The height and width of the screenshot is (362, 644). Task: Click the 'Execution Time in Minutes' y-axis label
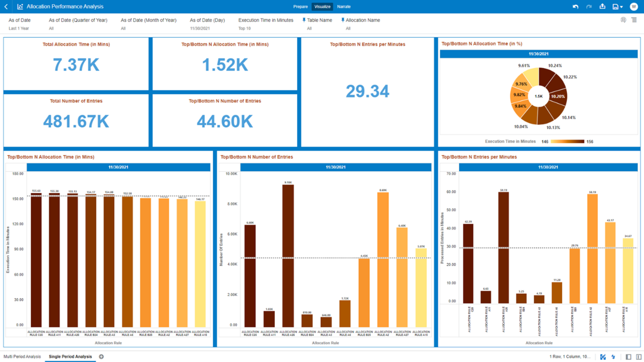(x=8, y=249)
